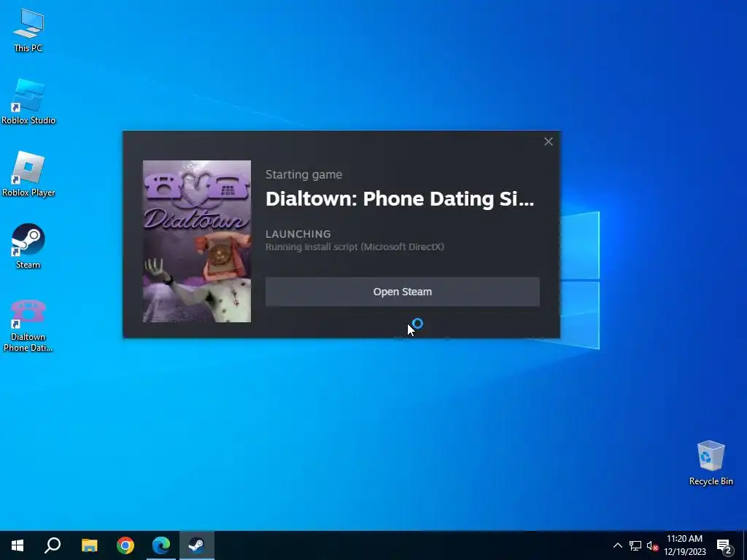
Task: Launch Google Chrome from taskbar
Action: pos(125,545)
